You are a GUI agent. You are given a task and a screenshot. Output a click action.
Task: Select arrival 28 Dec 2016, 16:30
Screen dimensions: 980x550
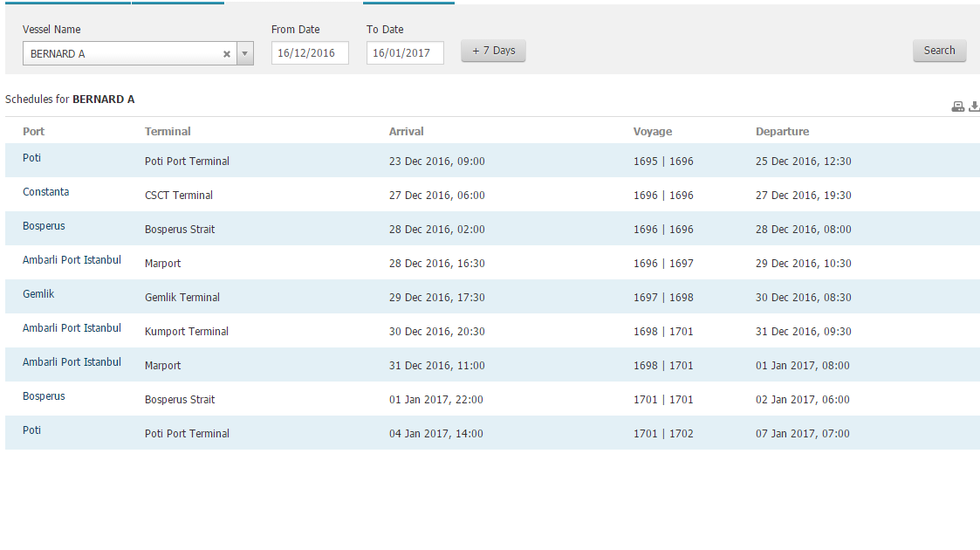pyautogui.click(x=437, y=263)
